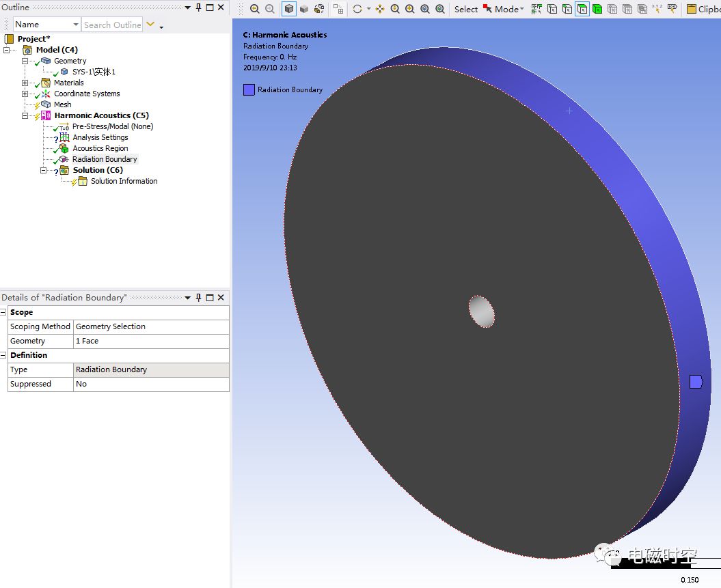Open the Clipboard menu

[x=703, y=9]
